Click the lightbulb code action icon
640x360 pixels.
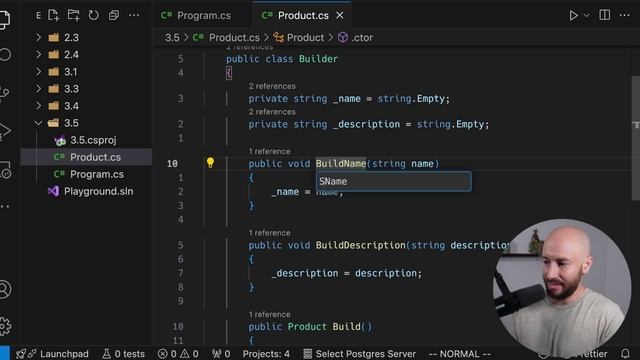point(210,162)
